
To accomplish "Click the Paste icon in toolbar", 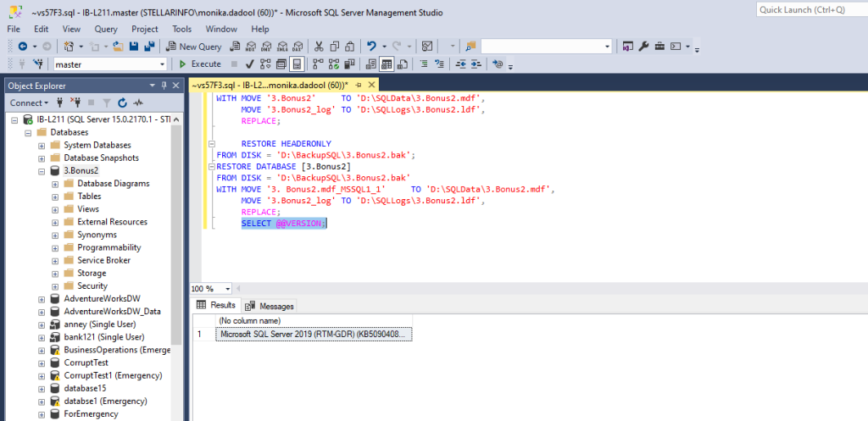I will [x=350, y=47].
